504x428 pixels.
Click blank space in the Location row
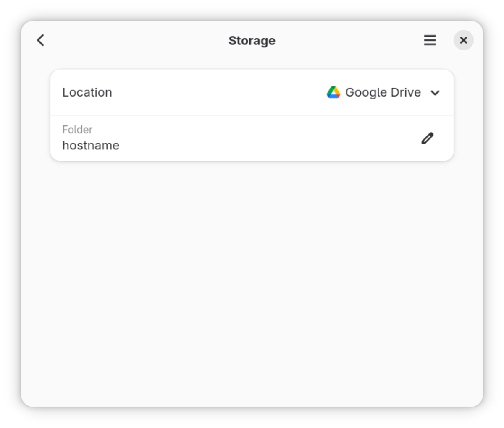coord(218,92)
